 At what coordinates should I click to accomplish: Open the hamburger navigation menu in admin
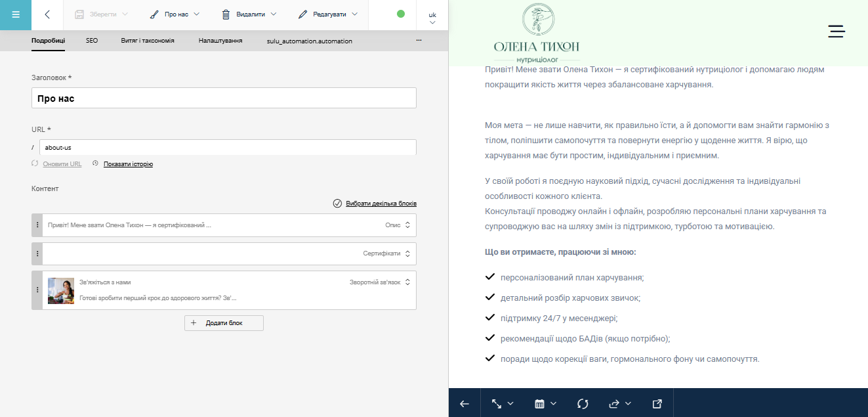click(x=15, y=14)
